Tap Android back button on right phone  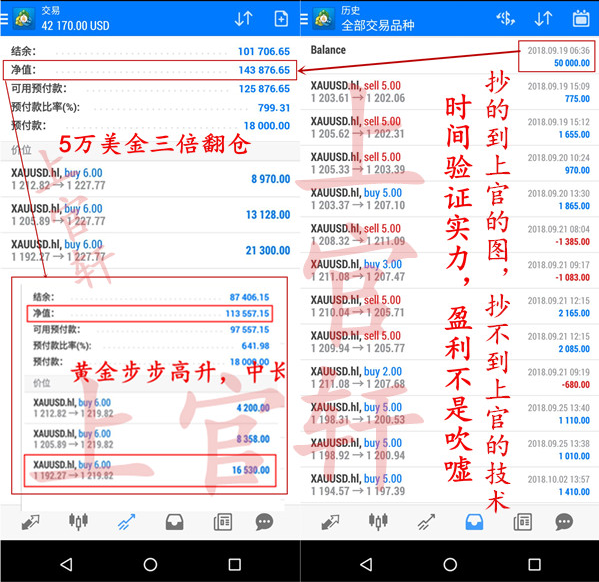[x=366, y=564]
